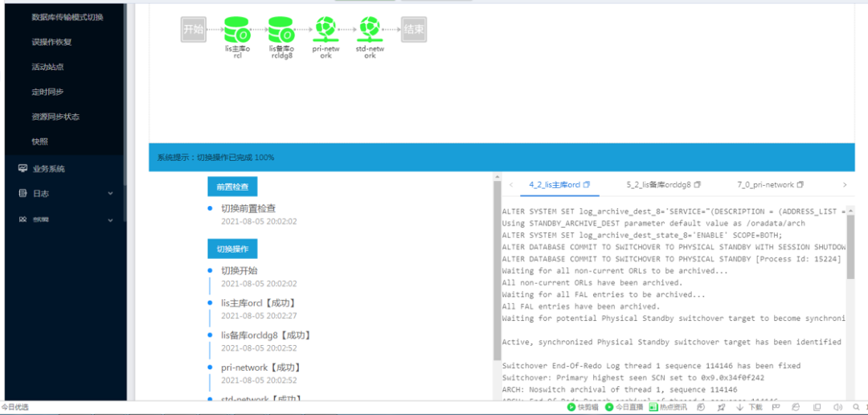Switch to the 7_0_pri-network log tab
This screenshot has width=868, height=415.
tap(764, 185)
